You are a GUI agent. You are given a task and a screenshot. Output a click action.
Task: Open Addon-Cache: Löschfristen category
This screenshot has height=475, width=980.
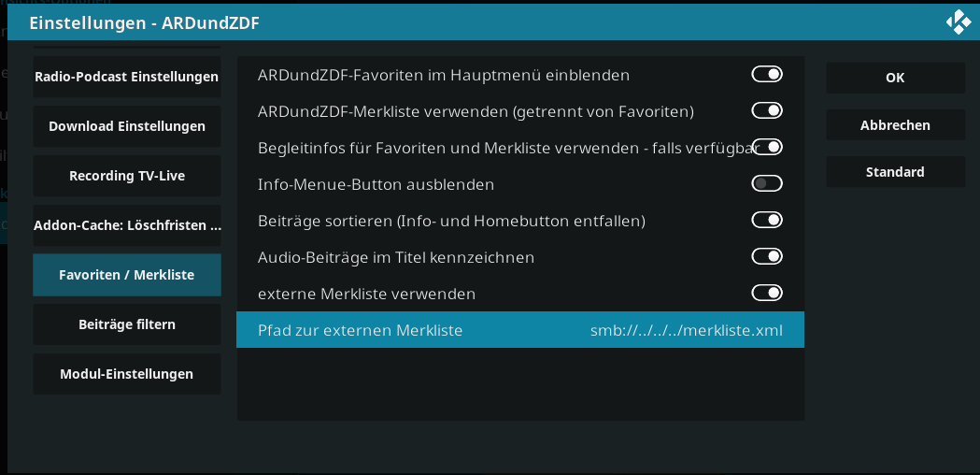[x=127, y=225]
